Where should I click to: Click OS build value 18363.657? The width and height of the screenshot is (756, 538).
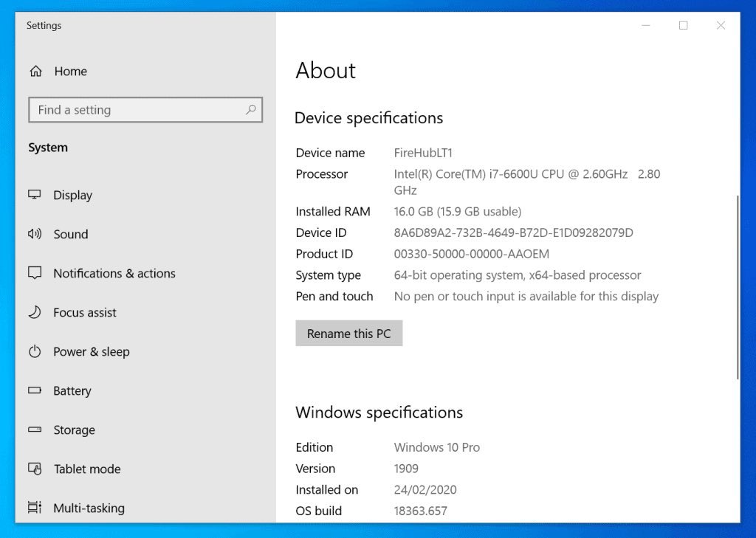point(420,511)
